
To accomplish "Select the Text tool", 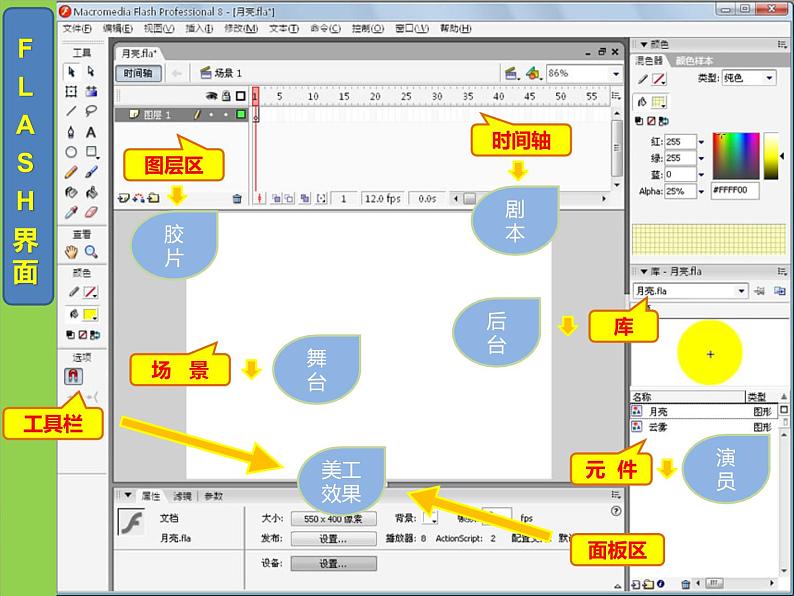I will (x=91, y=132).
